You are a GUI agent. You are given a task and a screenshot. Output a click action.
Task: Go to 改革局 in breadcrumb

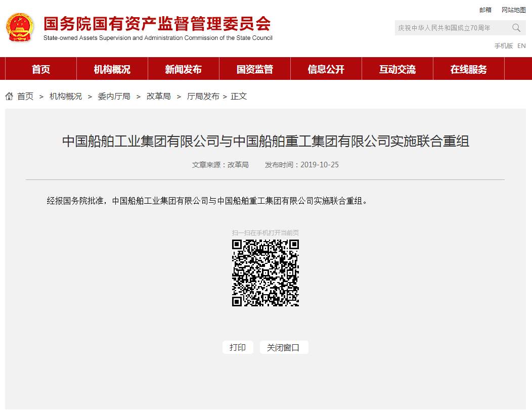pos(158,96)
